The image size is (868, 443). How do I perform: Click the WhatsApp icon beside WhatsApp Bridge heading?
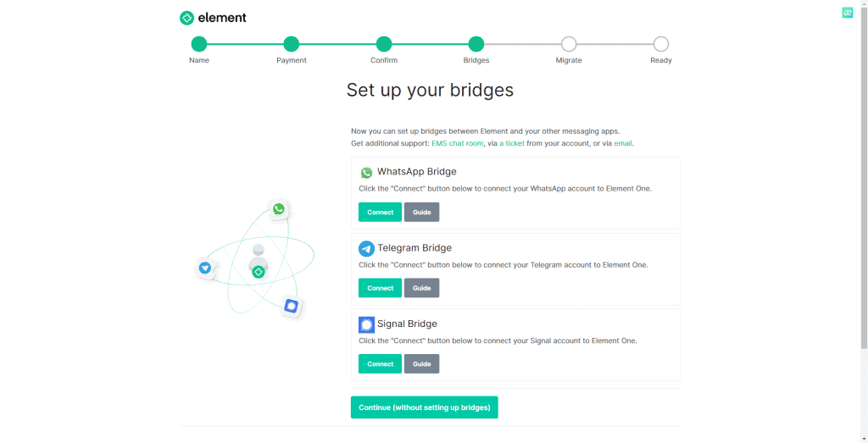point(366,173)
